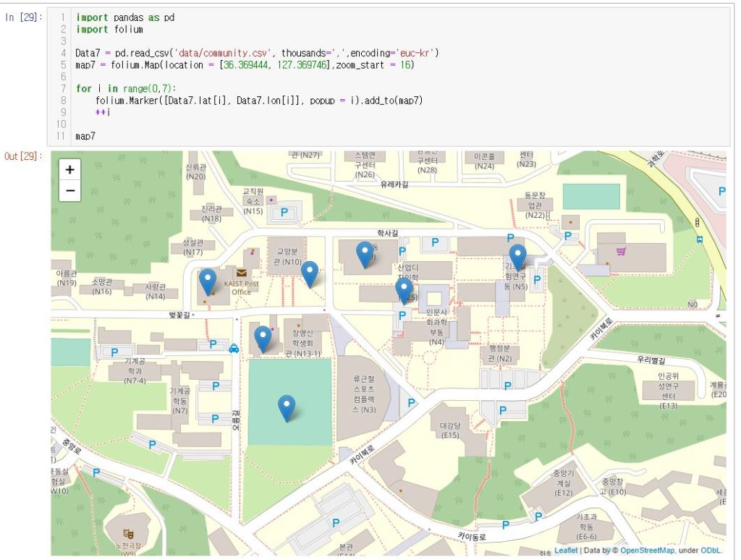Click the Out [29] output prompt
This screenshot has height=560, width=741.
(x=25, y=156)
